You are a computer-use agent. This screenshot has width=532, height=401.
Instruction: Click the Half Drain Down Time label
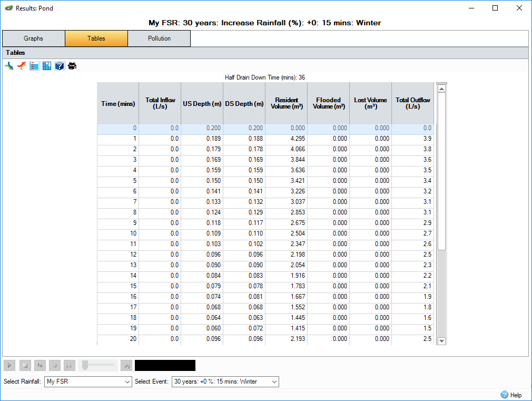click(x=265, y=77)
